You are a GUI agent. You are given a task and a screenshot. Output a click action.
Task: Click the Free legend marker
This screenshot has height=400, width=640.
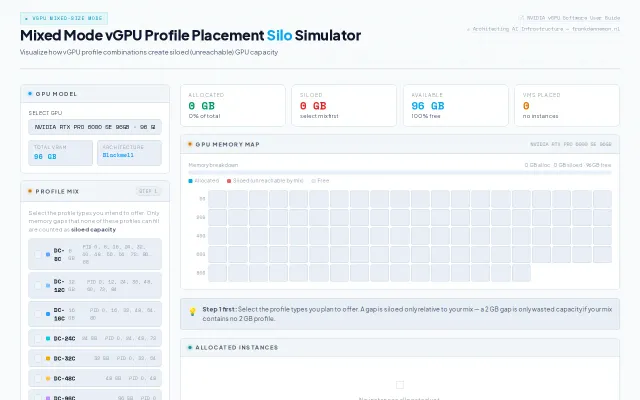(313, 181)
